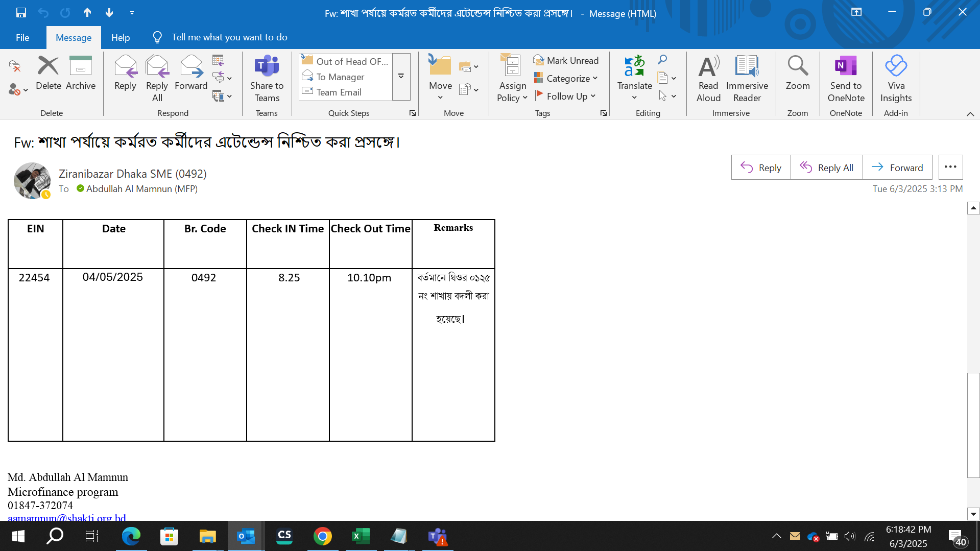Share this email to Teams
The image size is (980, 551).
pos(267,79)
